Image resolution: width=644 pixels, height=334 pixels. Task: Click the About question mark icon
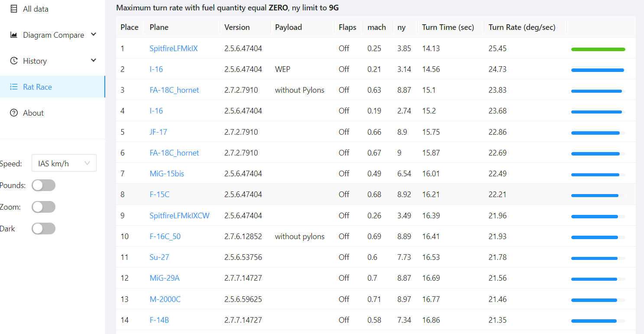tap(14, 113)
